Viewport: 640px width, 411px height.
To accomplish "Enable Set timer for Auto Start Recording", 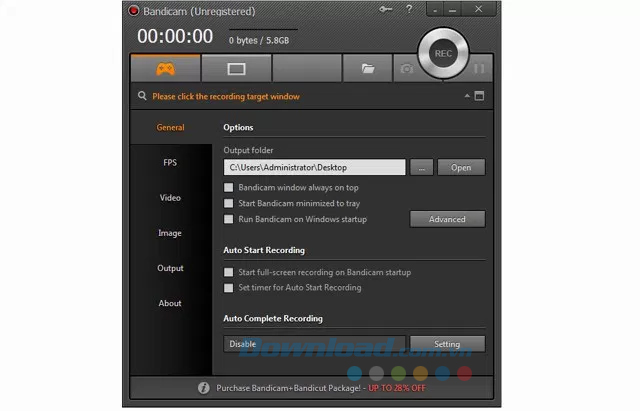I will tap(229, 288).
